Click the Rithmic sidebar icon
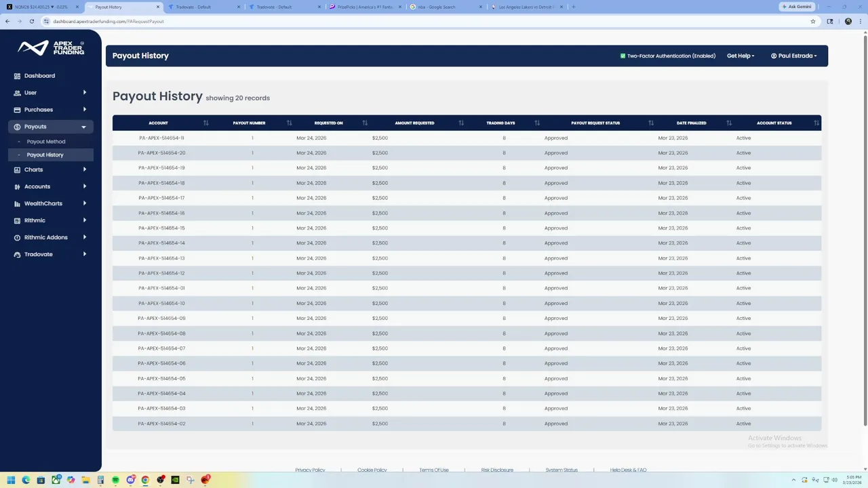Image resolution: width=868 pixels, height=488 pixels. (18, 220)
